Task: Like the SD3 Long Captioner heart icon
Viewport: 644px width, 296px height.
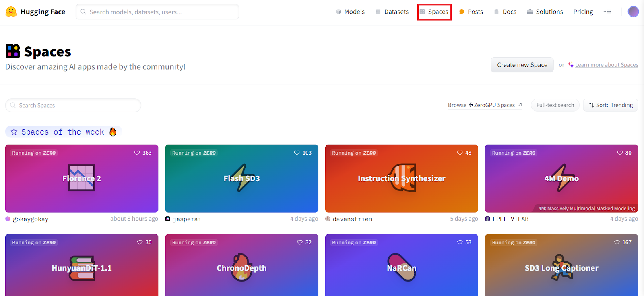Action: pos(617,242)
